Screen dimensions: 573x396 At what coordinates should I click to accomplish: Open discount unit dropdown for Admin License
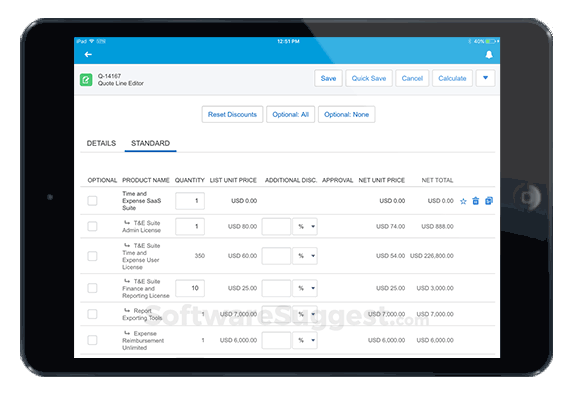(305, 226)
